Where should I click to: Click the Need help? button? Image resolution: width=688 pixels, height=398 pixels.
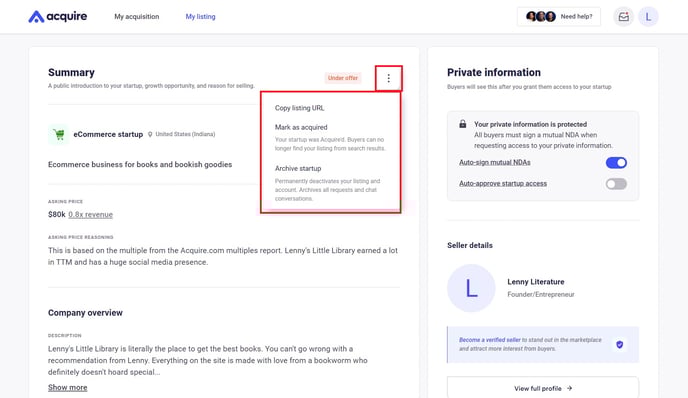tap(559, 17)
